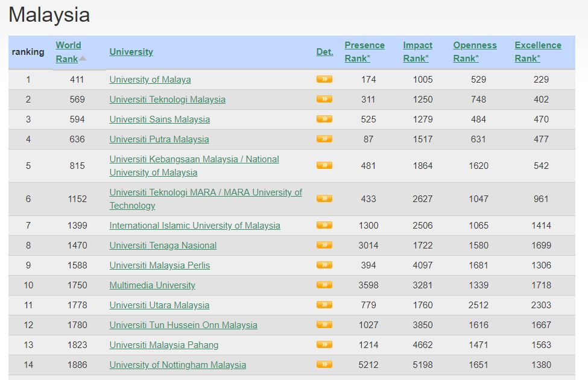
Task: Click the Det. column header
Action: click(x=324, y=52)
